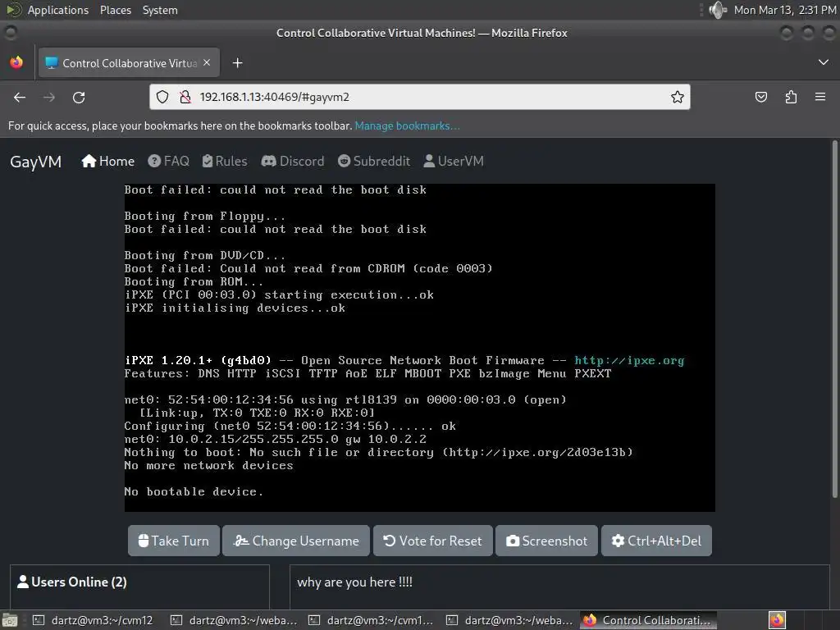Open a new tab with the plus button
840x630 pixels.
[237, 63]
